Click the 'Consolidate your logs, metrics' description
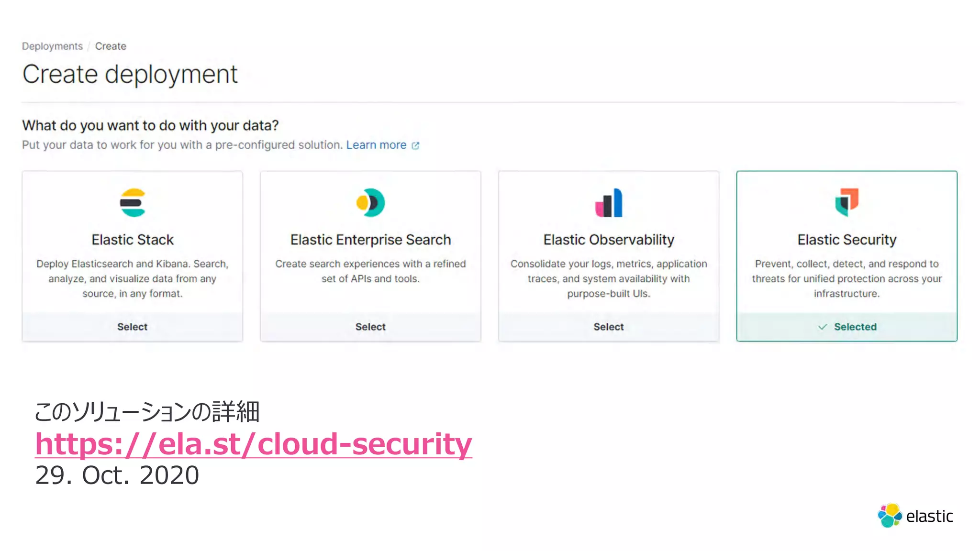This screenshot has width=980, height=551. coord(609,278)
